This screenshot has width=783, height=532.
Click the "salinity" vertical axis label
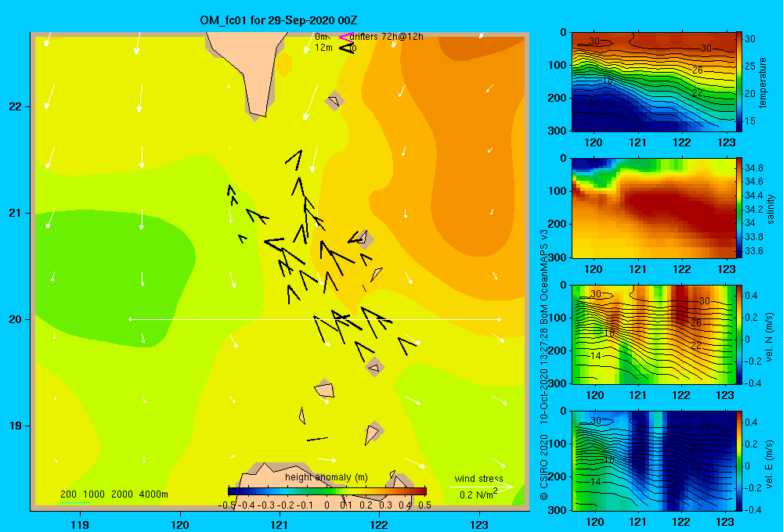tap(770, 209)
